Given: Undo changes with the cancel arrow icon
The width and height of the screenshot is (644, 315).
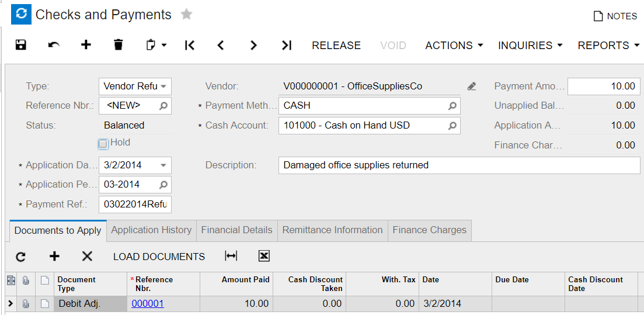Looking at the screenshot, I should tap(54, 45).
